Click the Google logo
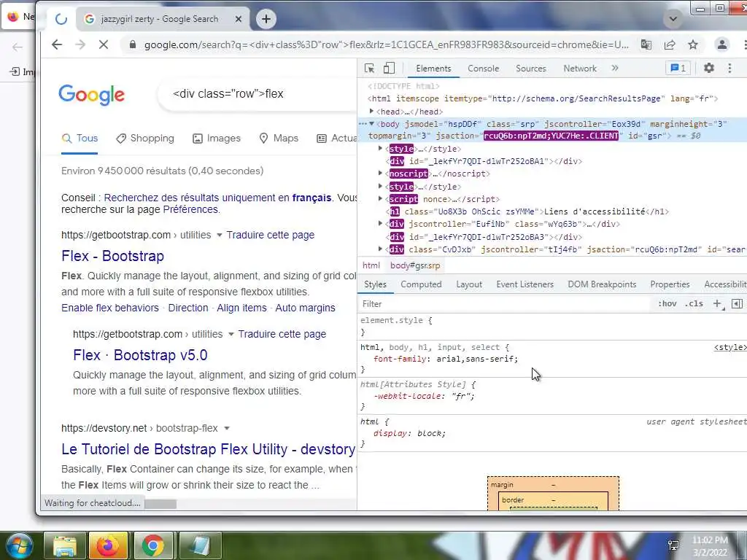 pos(91,94)
